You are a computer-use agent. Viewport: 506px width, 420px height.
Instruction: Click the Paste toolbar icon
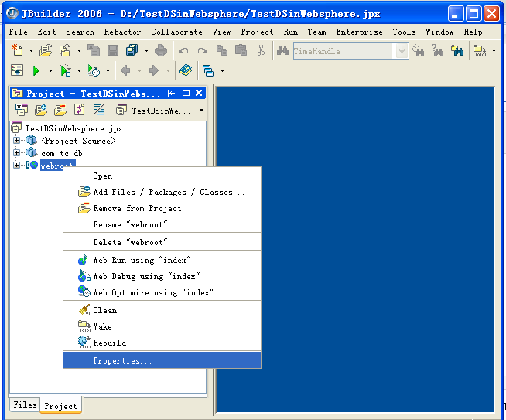pyautogui.click(x=241, y=50)
